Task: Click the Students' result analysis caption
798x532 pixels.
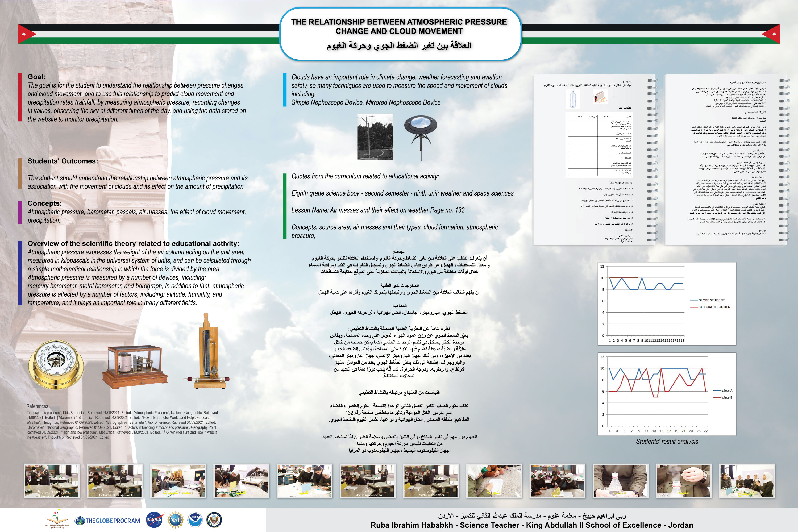Action: pyautogui.click(x=667, y=441)
